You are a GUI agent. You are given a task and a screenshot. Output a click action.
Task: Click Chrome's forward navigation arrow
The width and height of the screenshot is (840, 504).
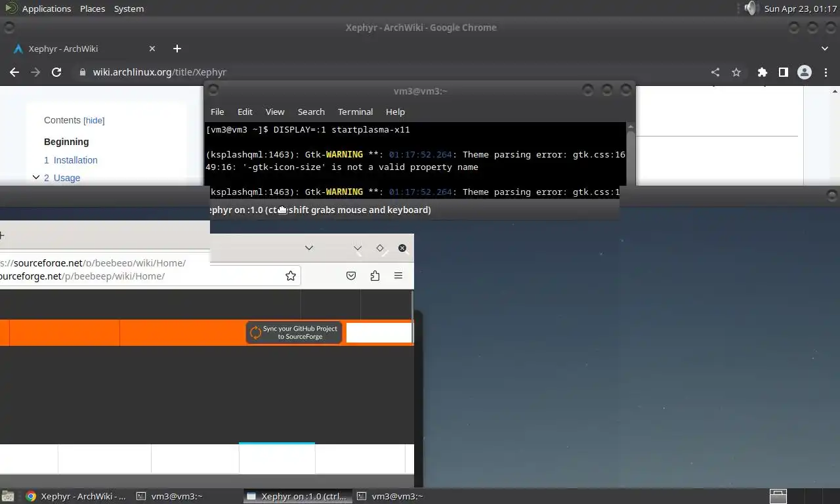tap(35, 72)
